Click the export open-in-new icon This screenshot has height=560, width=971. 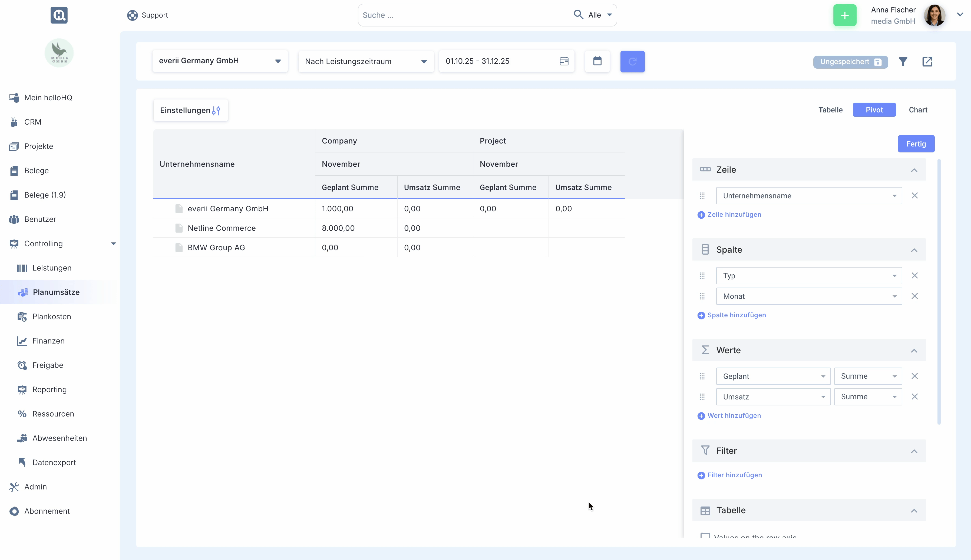click(927, 62)
